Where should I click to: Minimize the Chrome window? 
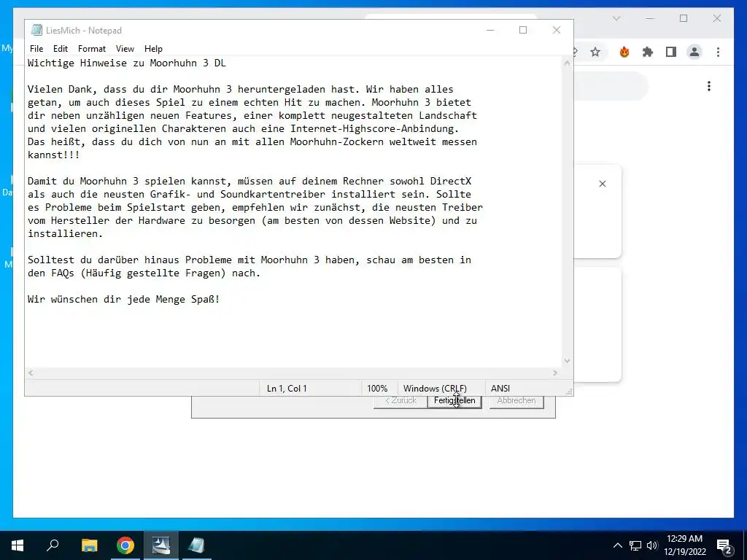point(650,18)
